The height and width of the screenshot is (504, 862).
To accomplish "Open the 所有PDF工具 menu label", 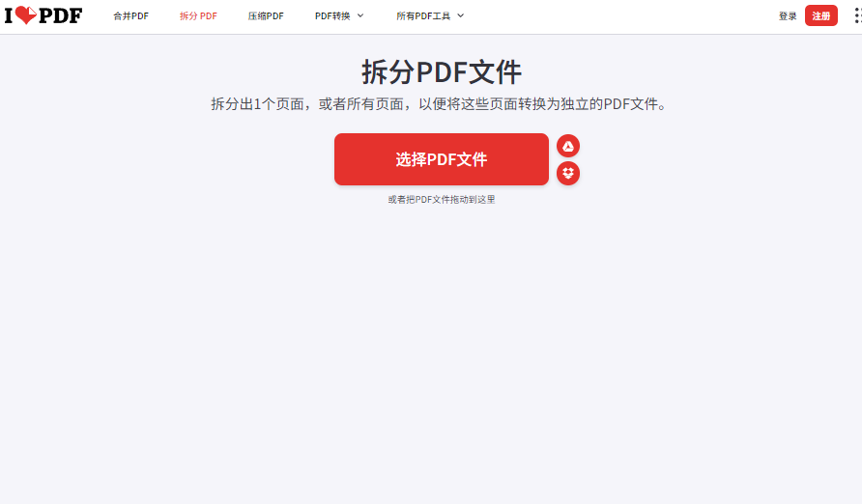I will point(423,15).
